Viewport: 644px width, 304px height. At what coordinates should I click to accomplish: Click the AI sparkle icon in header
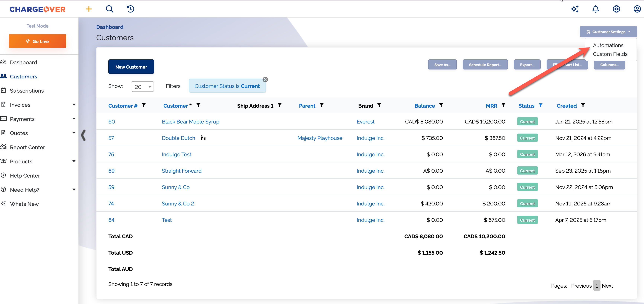pos(575,9)
